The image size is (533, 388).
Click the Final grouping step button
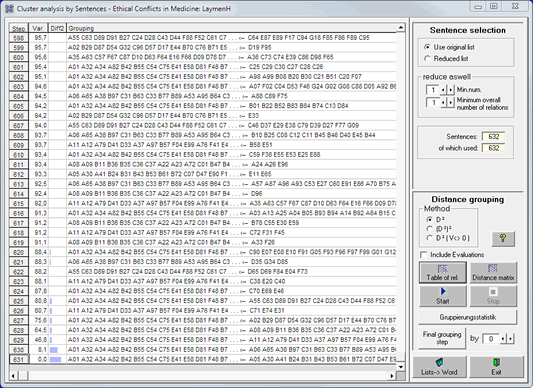(442, 338)
